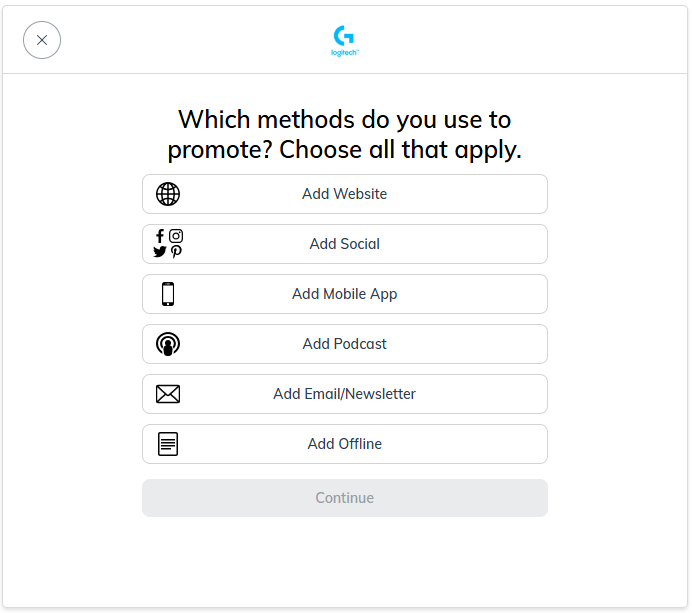
Task: Close the dialog with the X button
Action: point(42,40)
